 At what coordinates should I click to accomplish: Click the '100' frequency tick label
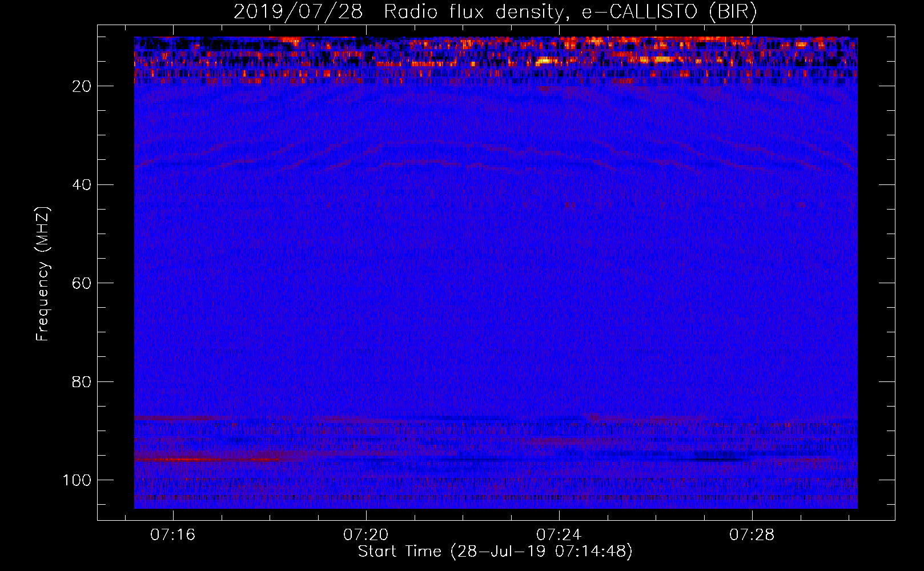[77, 480]
